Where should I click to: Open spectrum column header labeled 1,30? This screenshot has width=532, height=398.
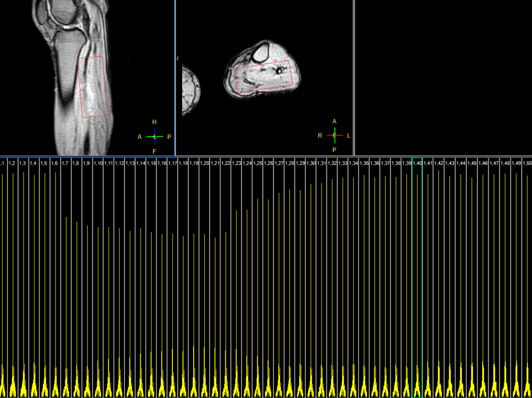(311, 163)
